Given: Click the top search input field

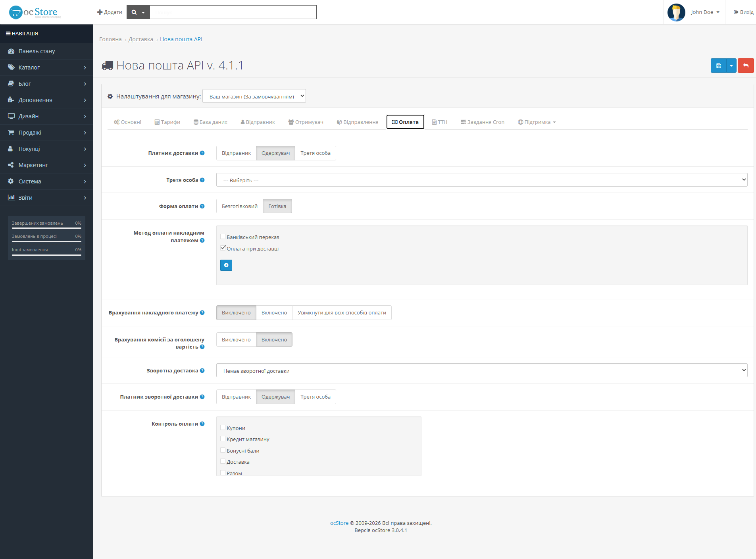Looking at the screenshot, I should pyautogui.click(x=233, y=12).
